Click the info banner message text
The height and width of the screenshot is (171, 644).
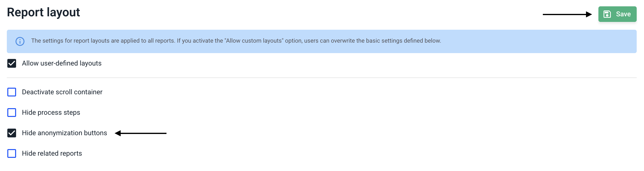175,41
